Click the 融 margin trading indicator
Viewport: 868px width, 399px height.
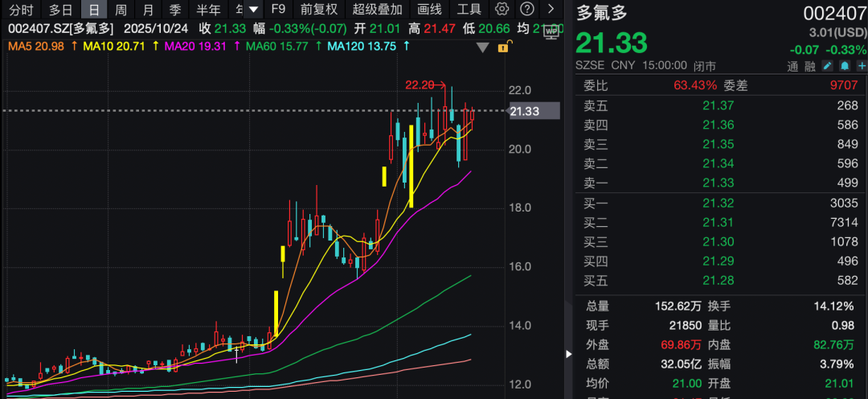(x=811, y=65)
